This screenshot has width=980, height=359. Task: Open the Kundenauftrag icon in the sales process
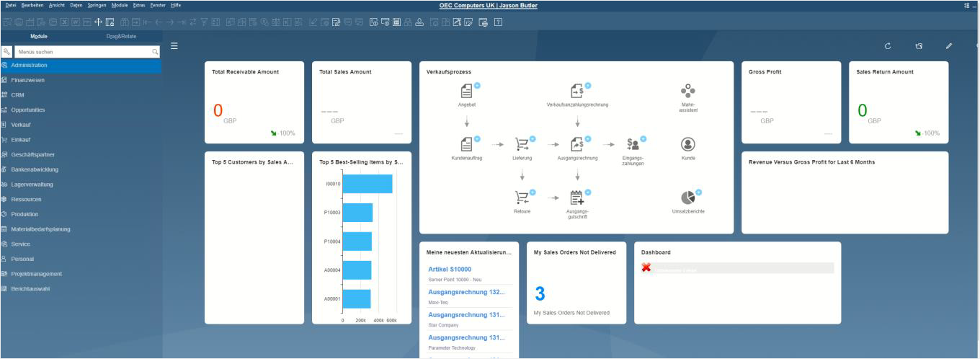(x=467, y=144)
